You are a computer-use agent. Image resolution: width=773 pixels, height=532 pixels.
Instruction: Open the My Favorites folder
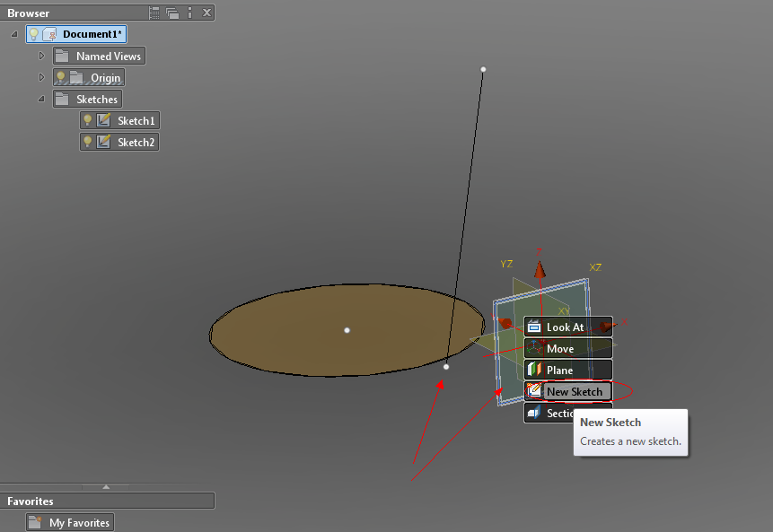70,523
